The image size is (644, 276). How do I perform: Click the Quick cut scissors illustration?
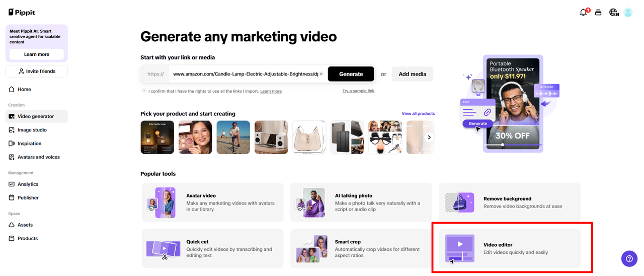(x=164, y=249)
